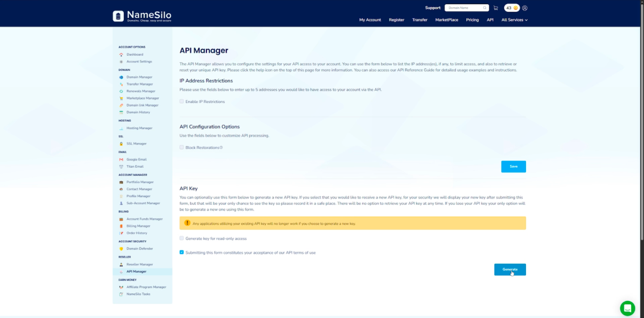Click the 43 points badge
This screenshot has width=644, height=318.
[512, 8]
